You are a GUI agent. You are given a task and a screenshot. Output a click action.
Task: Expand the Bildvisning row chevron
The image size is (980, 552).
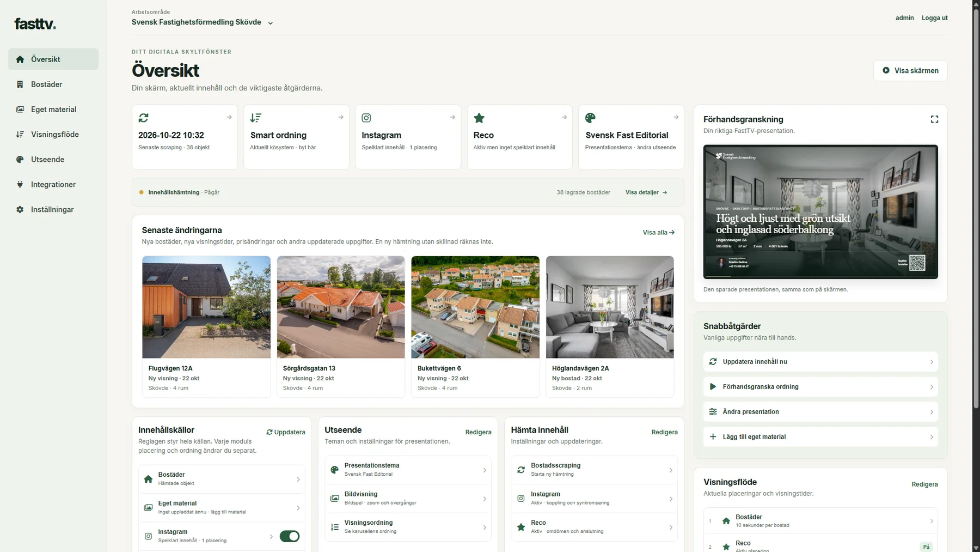[485, 499]
